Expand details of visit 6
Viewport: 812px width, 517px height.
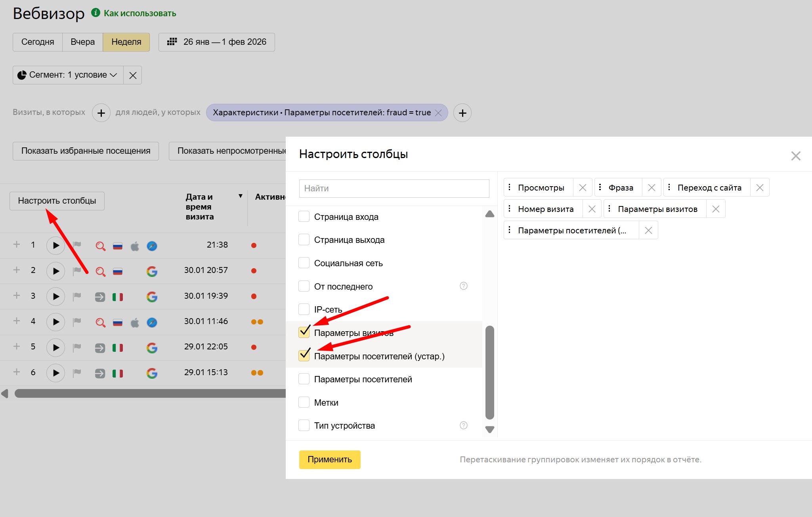17,372
